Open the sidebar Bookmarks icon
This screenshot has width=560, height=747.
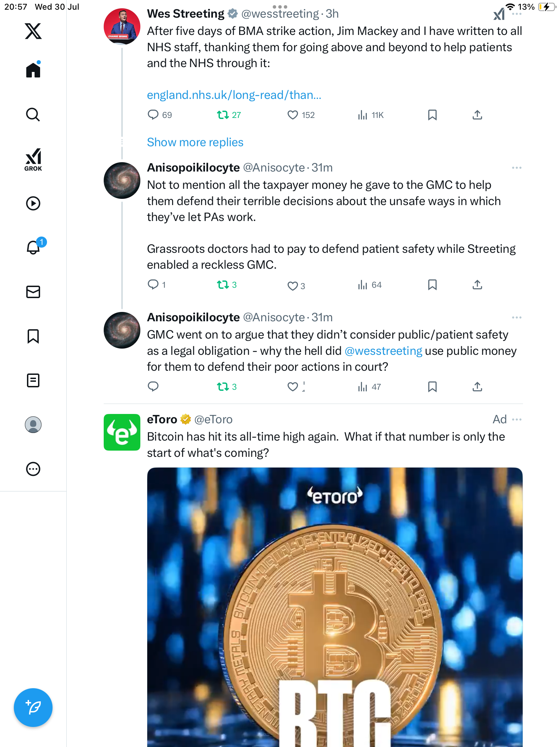point(33,336)
